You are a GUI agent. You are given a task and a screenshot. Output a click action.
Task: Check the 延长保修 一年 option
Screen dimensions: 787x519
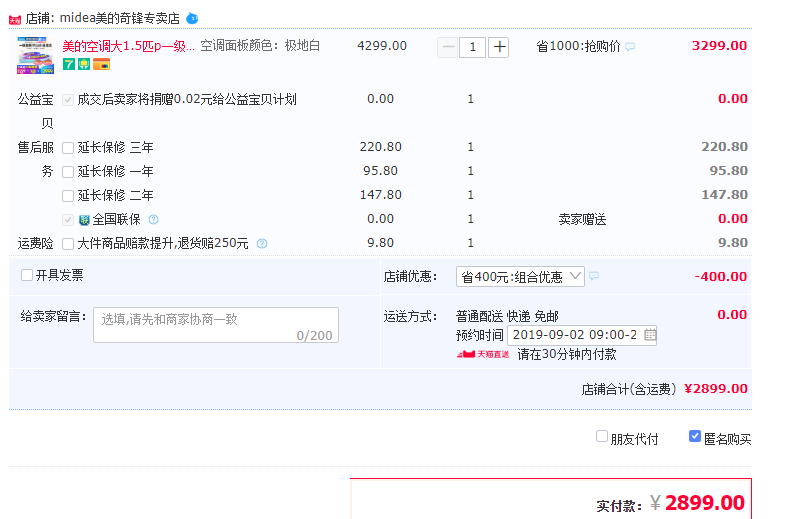click(x=68, y=172)
